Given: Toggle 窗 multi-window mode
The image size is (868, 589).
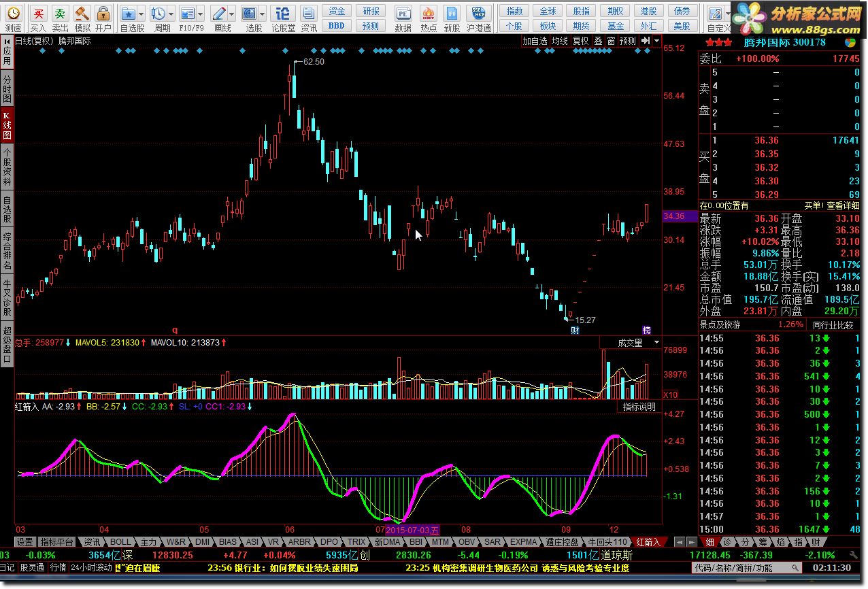Looking at the screenshot, I should pyautogui.click(x=611, y=41).
